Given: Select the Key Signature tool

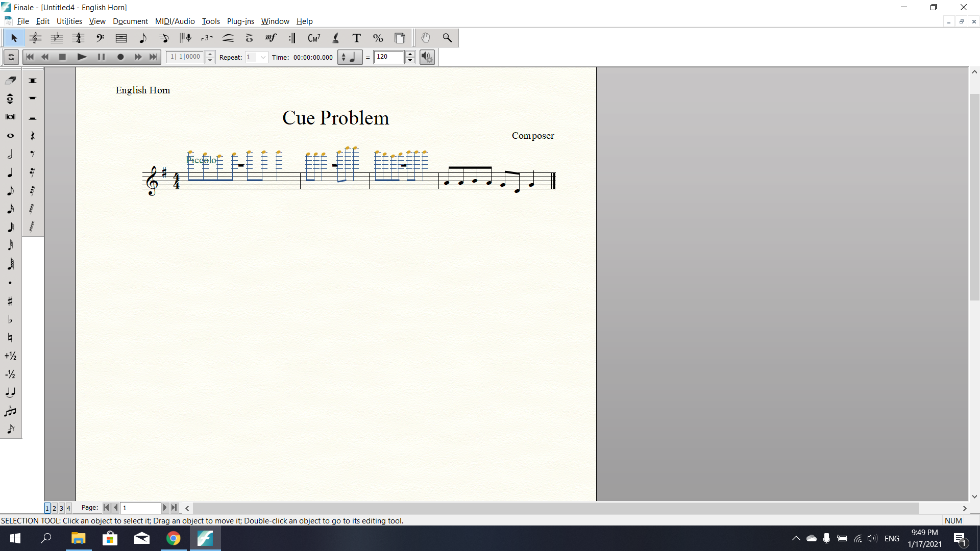Looking at the screenshot, I should point(57,38).
